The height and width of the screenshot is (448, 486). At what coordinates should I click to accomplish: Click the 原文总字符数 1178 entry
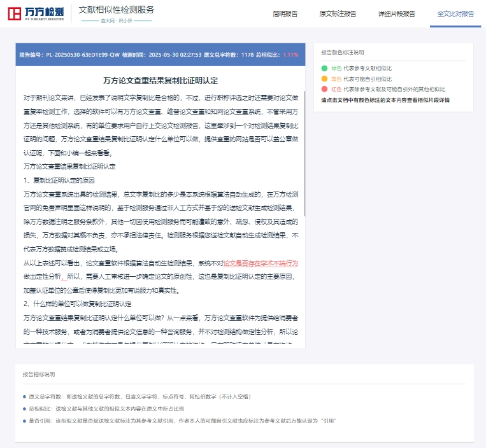pyautogui.click(x=229, y=55)
